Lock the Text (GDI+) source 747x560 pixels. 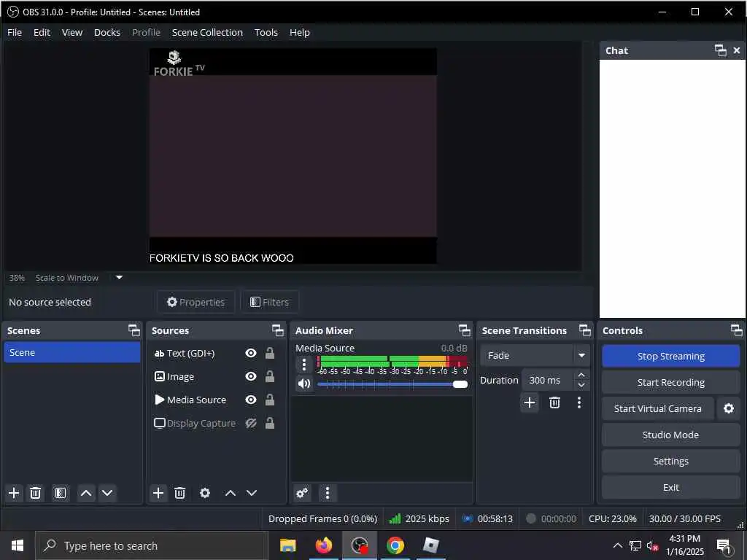click(270, 353)
